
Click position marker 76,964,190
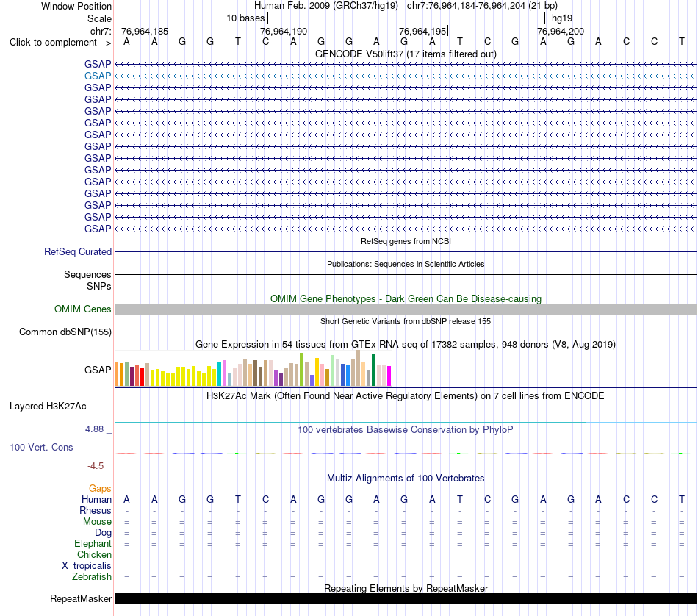[284, 31]
